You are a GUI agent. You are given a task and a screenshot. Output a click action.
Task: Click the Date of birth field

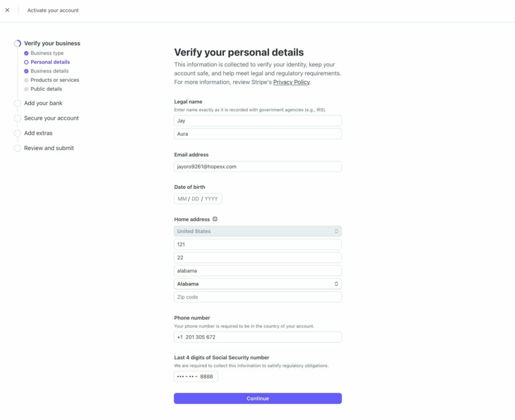pos(198,199)
